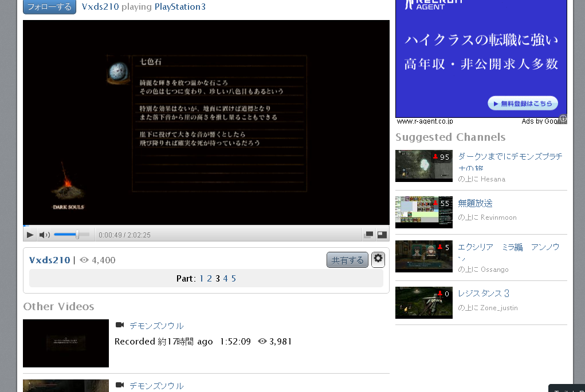The image size is (585, 392).
Task: Click the 1:52:09 duration text
Action: click(x=235, y=341)
